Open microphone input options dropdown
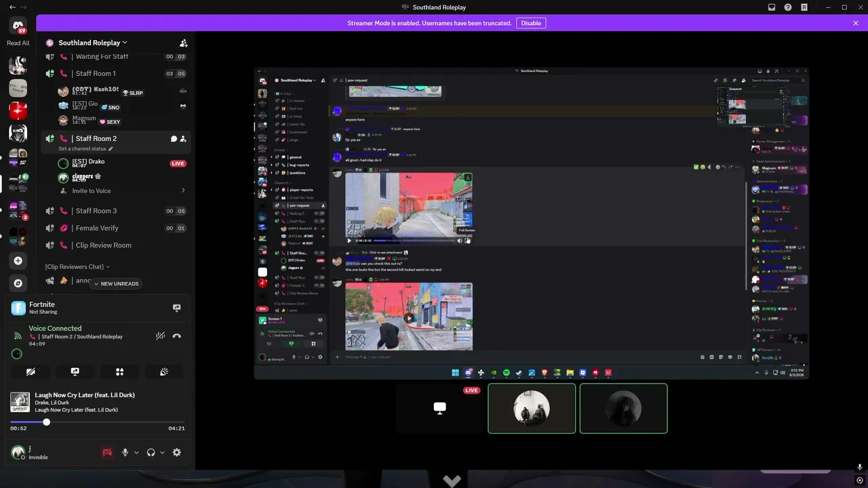This screenshot has height=488, width=868. coord(136,452)
